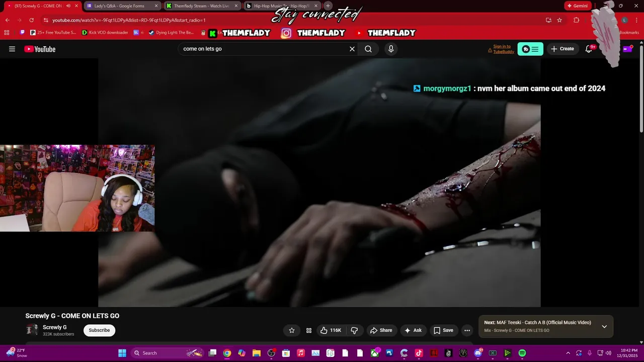Screen dimensions: 644x362
Task: Open Screwly G channel avatar
Action: pyautogui.click(x=32, y=330)
